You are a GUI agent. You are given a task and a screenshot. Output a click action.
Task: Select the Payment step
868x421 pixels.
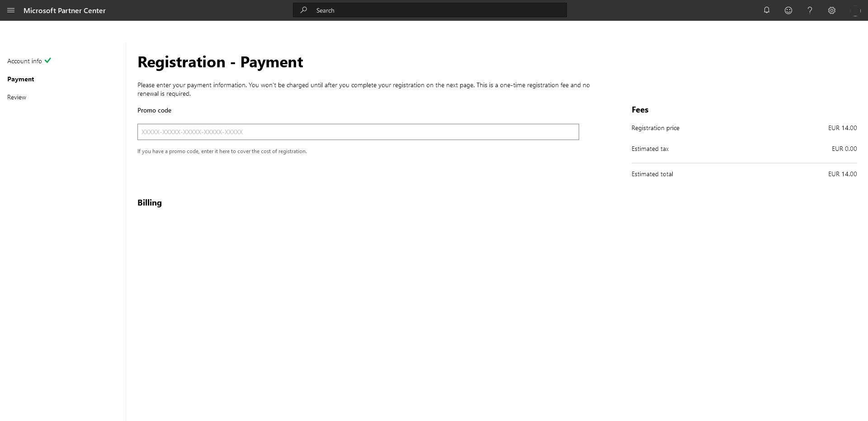(20, 79)
